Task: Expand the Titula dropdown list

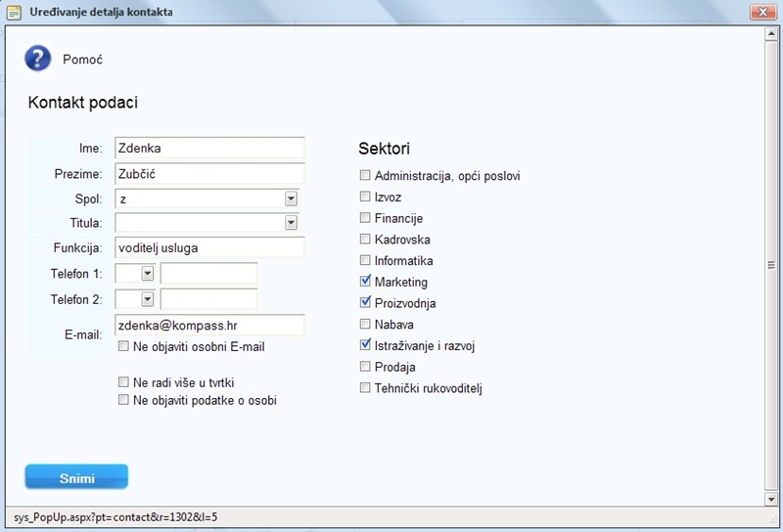Action: [291, 223]
